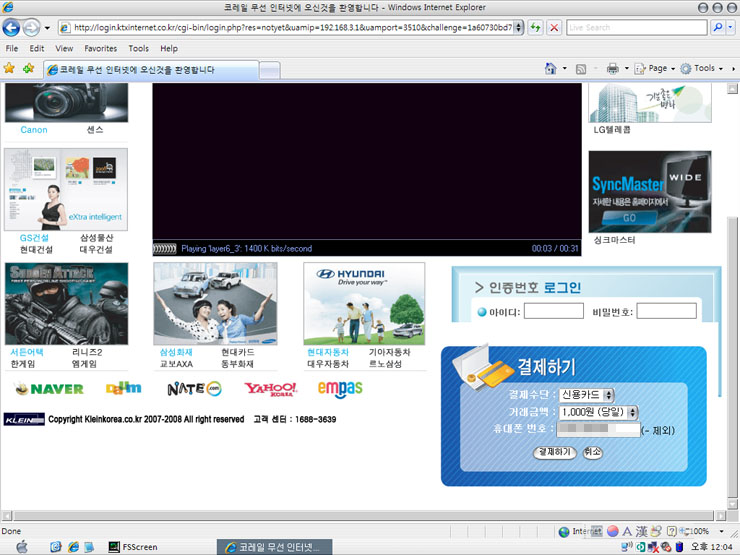Screen dimensions: 740x555
Task: Click the Yahoo Korea logo
Action: (x=271, y=389)
